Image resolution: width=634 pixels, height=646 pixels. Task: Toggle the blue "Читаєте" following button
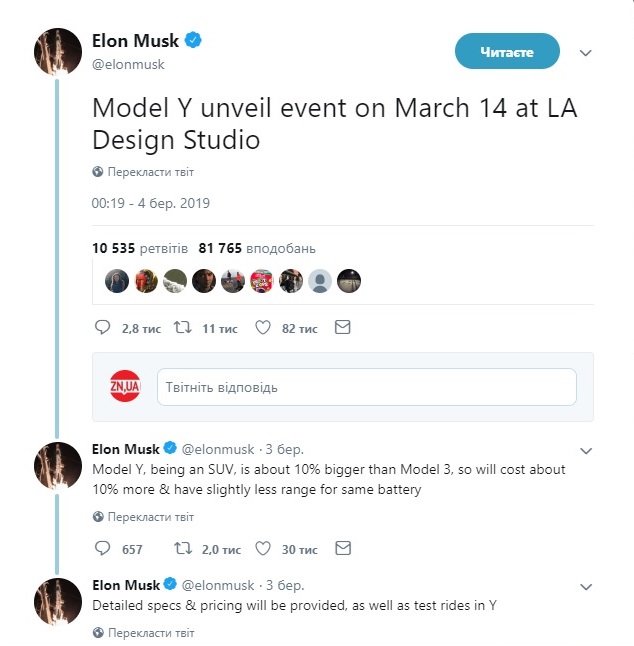click(507, 52)
